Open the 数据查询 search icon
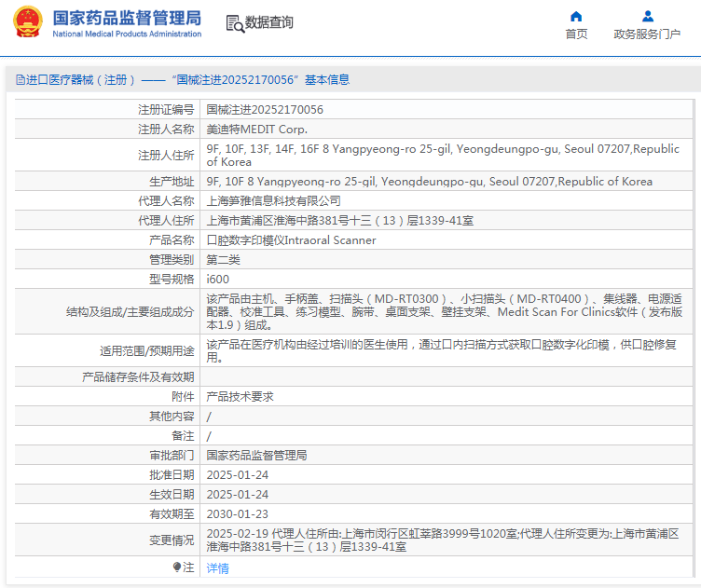Viewport: 701px width, 588px height. 235,23
